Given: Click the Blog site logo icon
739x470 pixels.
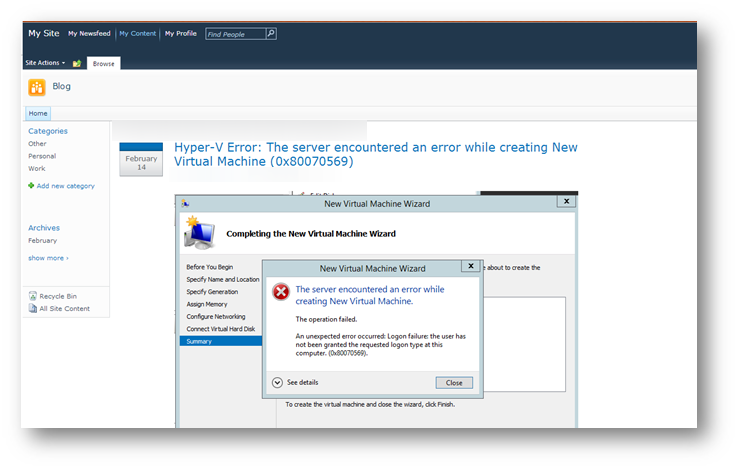Looking at the screenshot, I should 37,87.
